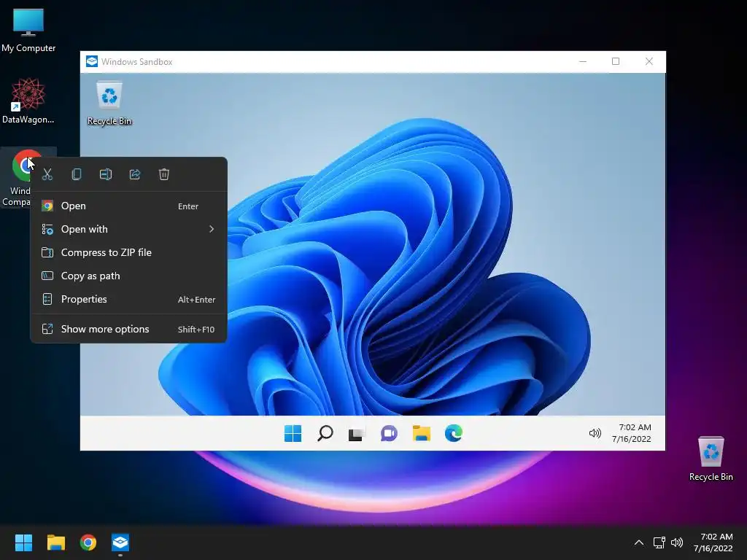Viewport: 747px width, 560px height.
Task: Maximize the Windows Sandbox window
Action: [x=616, y=61]
